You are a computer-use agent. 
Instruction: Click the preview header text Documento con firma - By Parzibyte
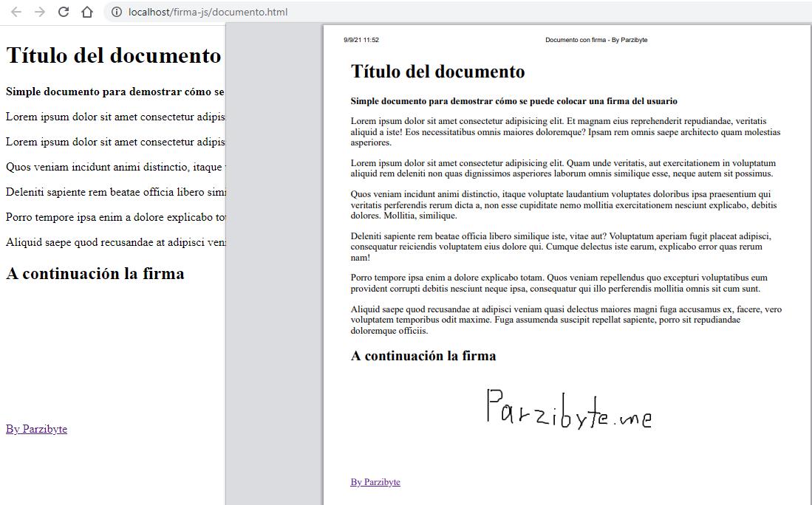pyautogui.click(x=596, y=40)
